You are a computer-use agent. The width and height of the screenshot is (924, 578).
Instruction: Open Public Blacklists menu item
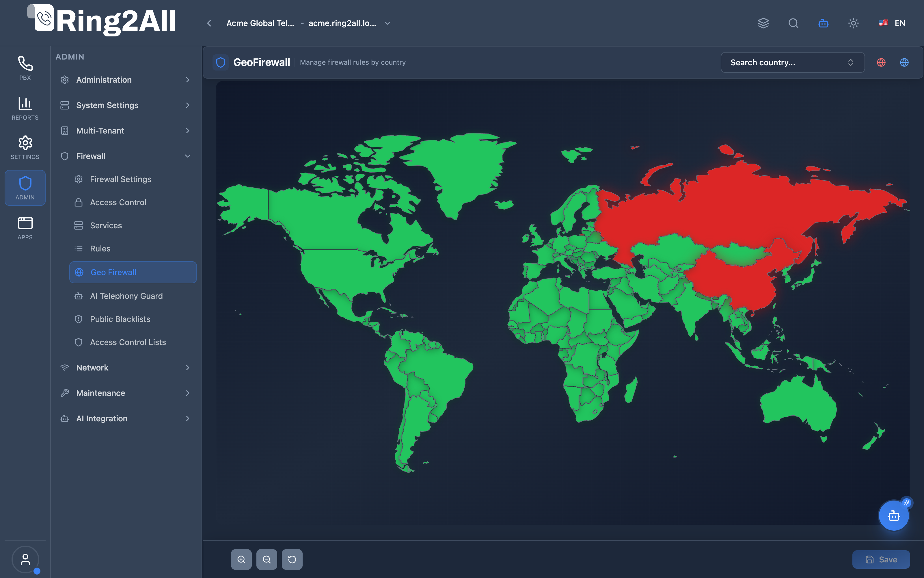pos(133,319)
